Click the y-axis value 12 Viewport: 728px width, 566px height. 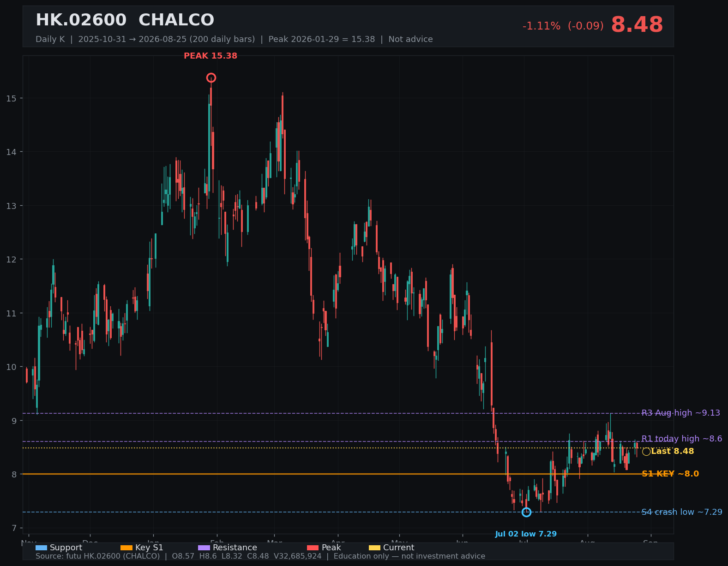point(12,259)
